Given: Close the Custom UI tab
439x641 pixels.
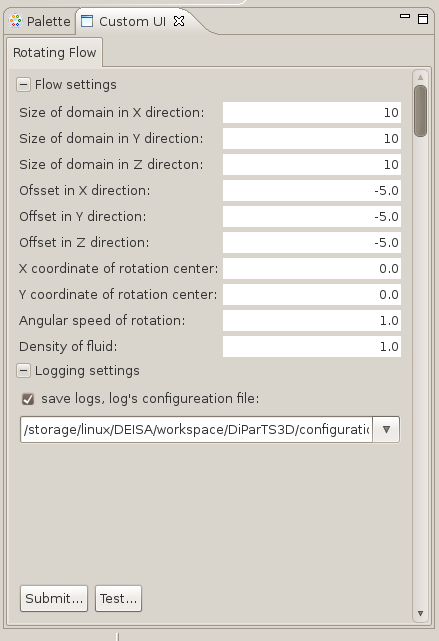Looking at the screenshot, I should tap(179, 21).
